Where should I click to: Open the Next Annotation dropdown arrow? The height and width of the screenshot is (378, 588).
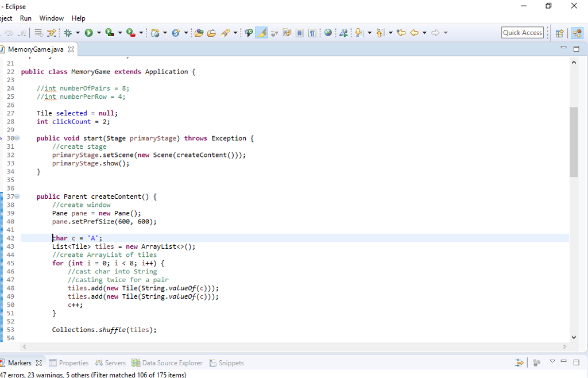coord(369,33)
